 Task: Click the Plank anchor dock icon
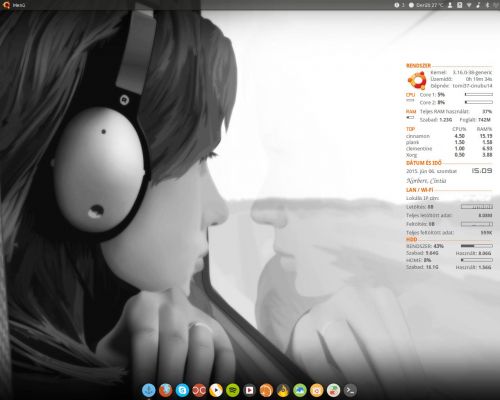[x=149, y=390]
